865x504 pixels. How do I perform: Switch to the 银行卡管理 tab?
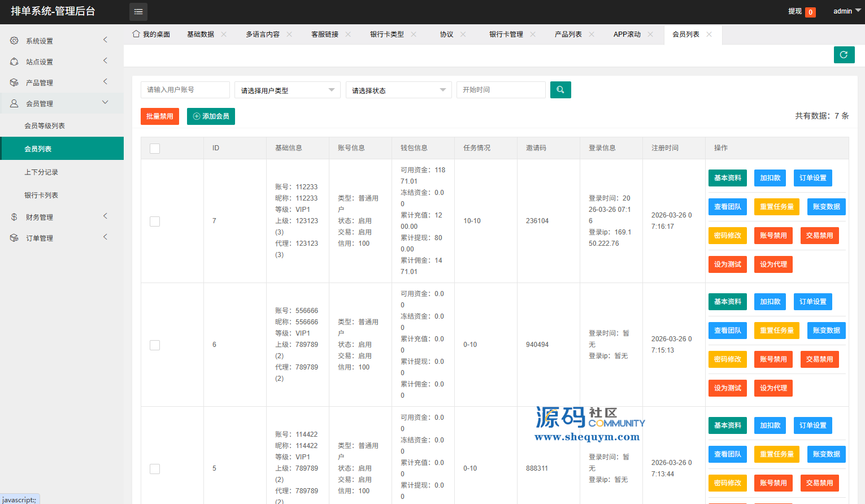[506, 34]
